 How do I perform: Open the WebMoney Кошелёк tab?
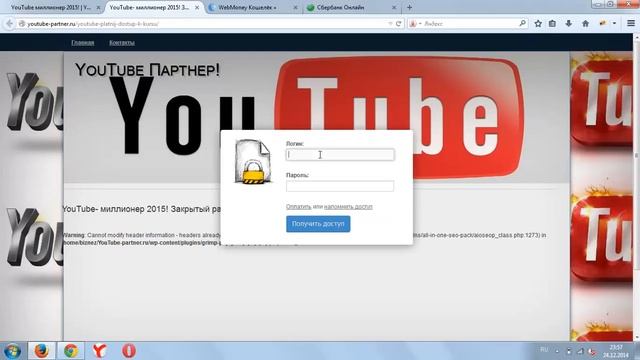pos(247,7)
